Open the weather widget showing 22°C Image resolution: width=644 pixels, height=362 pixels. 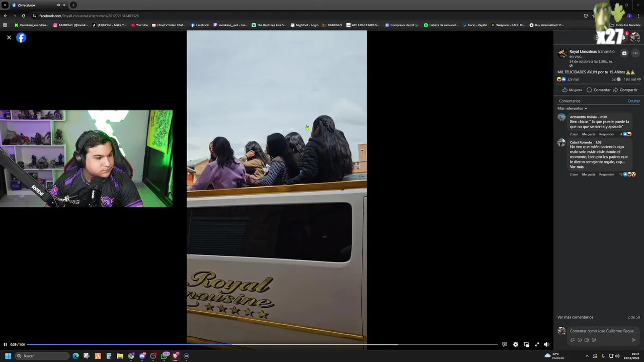coord(554,356)
